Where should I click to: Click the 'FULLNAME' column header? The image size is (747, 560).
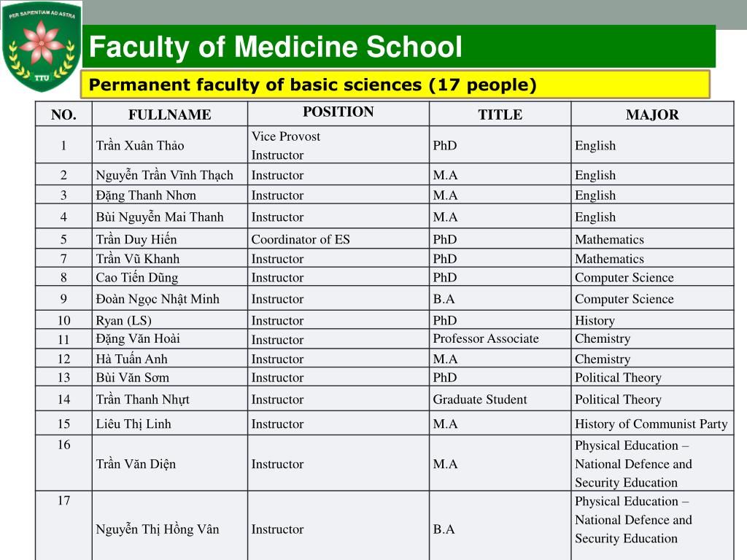(x=169, y=114)
